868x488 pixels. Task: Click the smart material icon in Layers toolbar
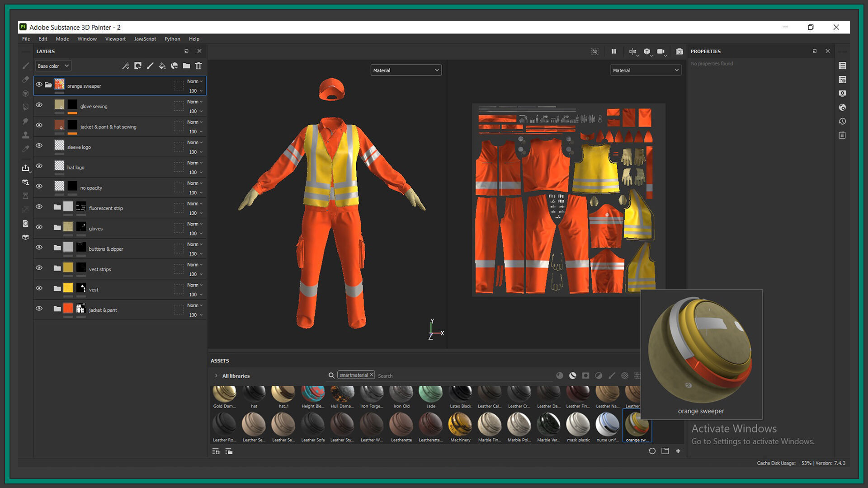(174, 66)
